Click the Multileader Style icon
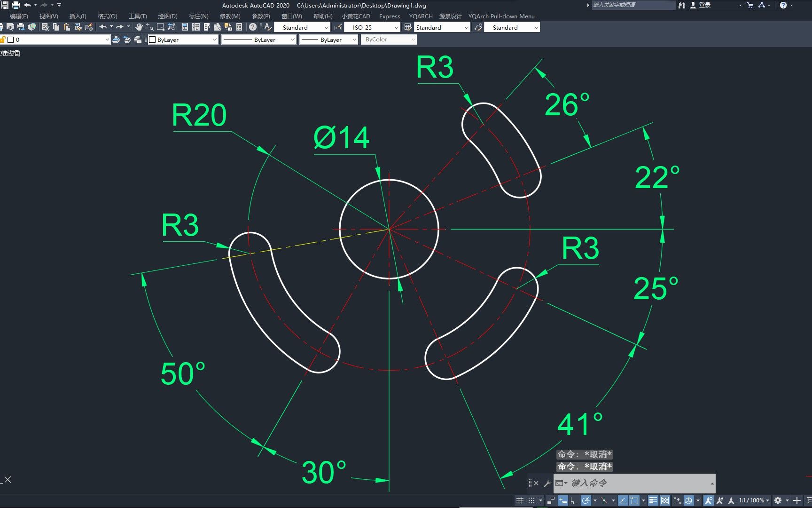This screenshot has height=508, width=812. 478,27
